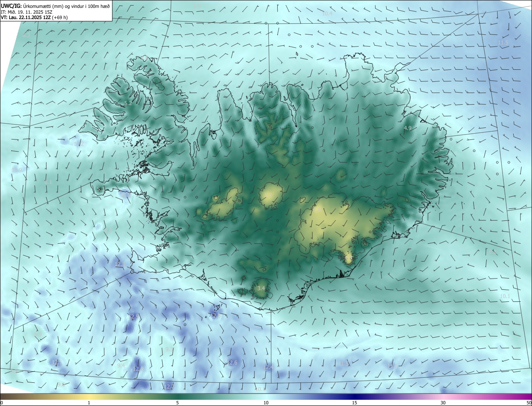532x406 pixels.
Task: Click the 0 tick on the color scale
Action: pyautogui.click(x=2, y=403)
